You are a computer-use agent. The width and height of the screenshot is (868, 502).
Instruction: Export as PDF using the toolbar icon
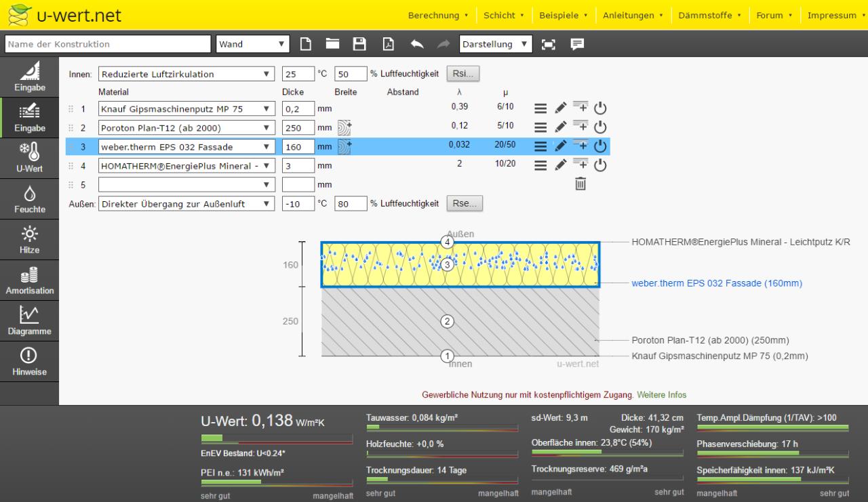389,44
